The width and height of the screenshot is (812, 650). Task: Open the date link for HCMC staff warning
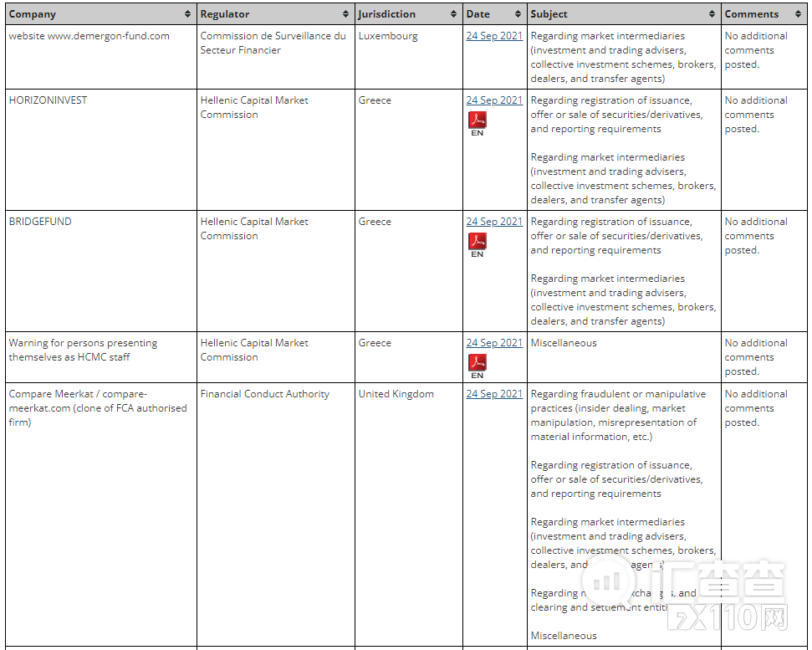click(x=494, y=343)
